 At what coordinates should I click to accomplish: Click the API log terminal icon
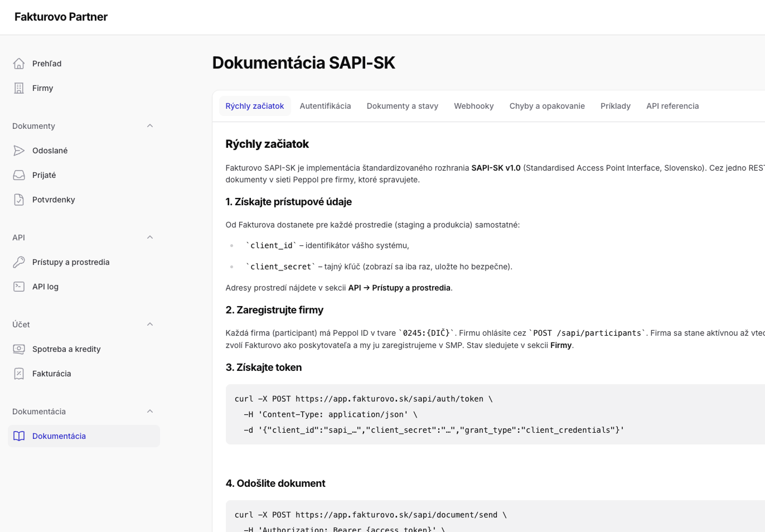click(19, 287)
